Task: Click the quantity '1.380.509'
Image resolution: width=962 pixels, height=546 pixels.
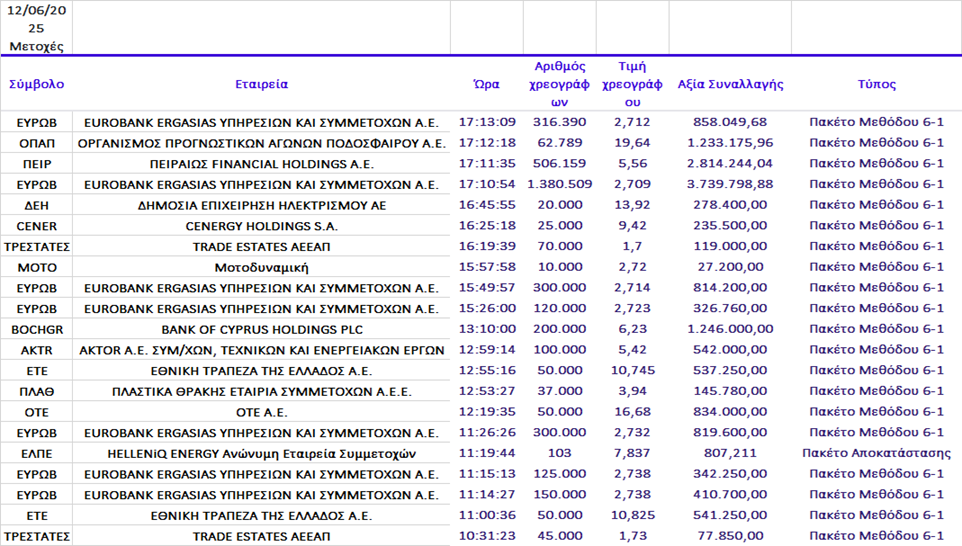Action: coord(560,184)
